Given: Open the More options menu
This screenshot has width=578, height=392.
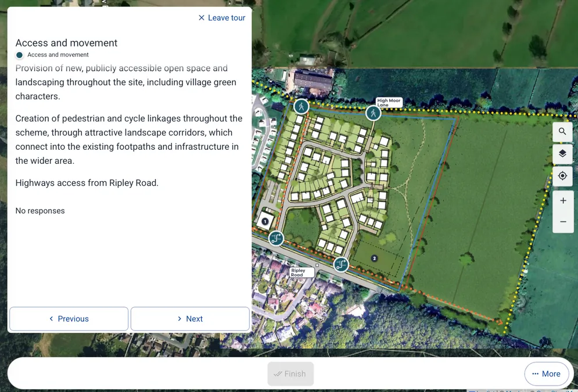Looking at the screenshot, I should pos(546,373).
